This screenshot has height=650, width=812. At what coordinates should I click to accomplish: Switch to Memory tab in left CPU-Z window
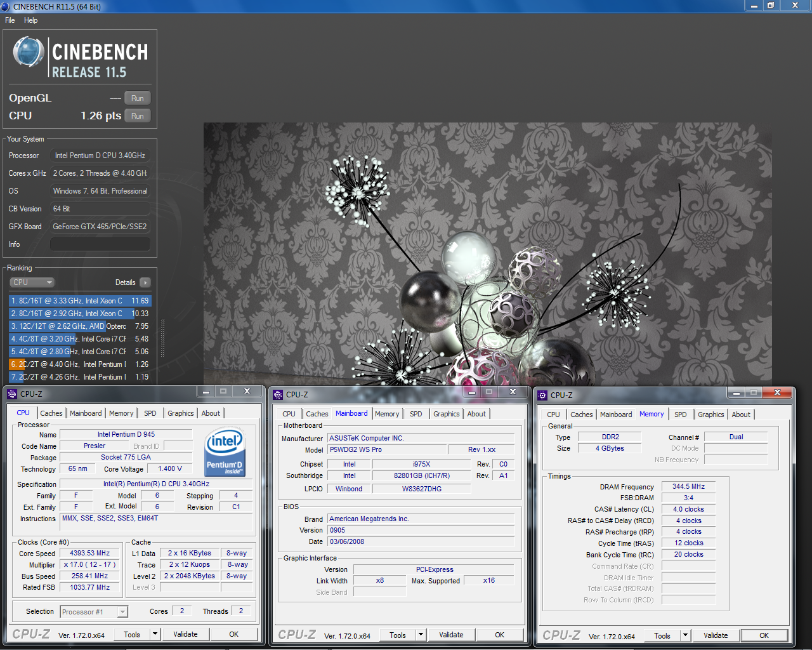(121, 413)
